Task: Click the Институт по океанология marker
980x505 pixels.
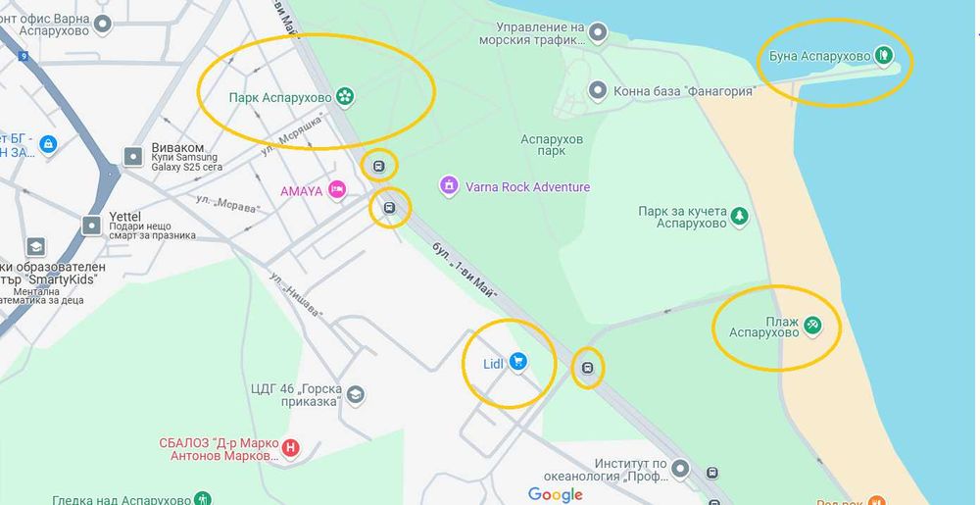Action: 680,468
